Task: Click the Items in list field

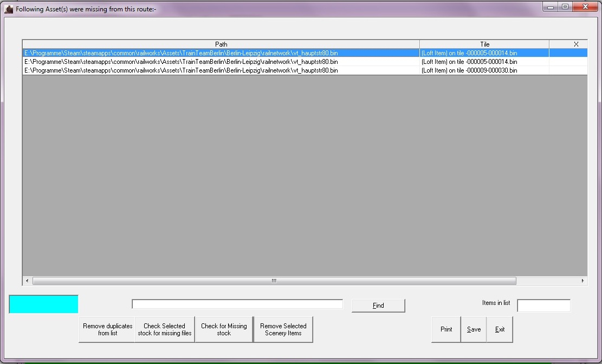Action: point(543,305)
